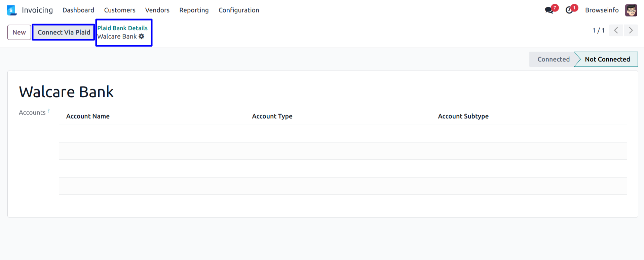Screen dimensions: 644x260
Task: Click the Connect Via Plaid button
Action: tap(64, 32)
